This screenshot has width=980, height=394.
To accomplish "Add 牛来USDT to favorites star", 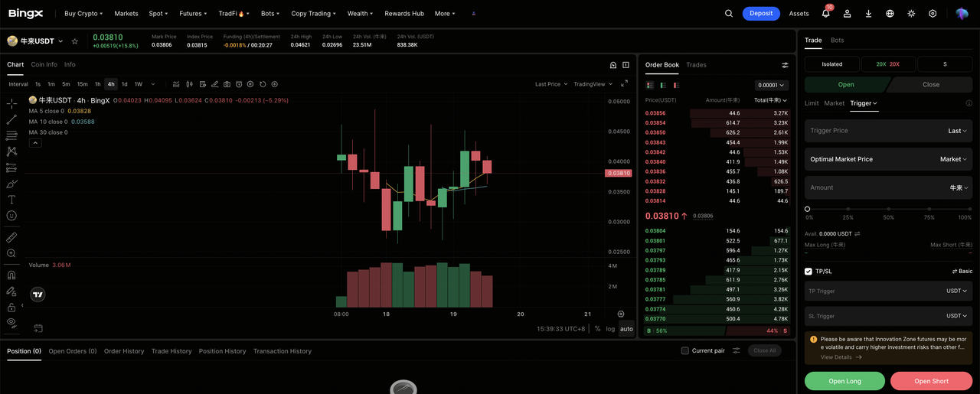I will pyautogui.click(x=74, y=41).
